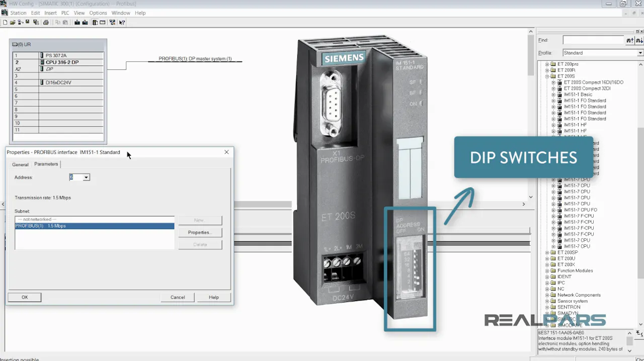Open the Insert menu
Screen dimensions: 644x361
pyautogui.click(x=50, y=13)
